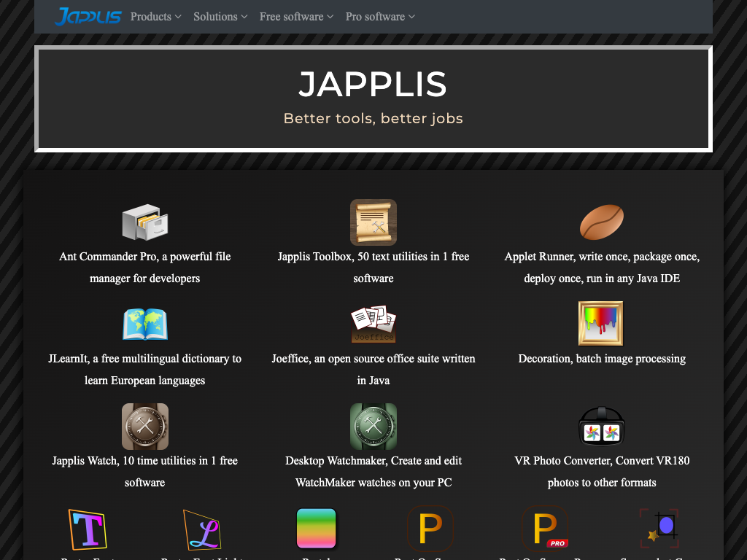Click the Ant Commander Pro file cabinet icon

point(144,222)
